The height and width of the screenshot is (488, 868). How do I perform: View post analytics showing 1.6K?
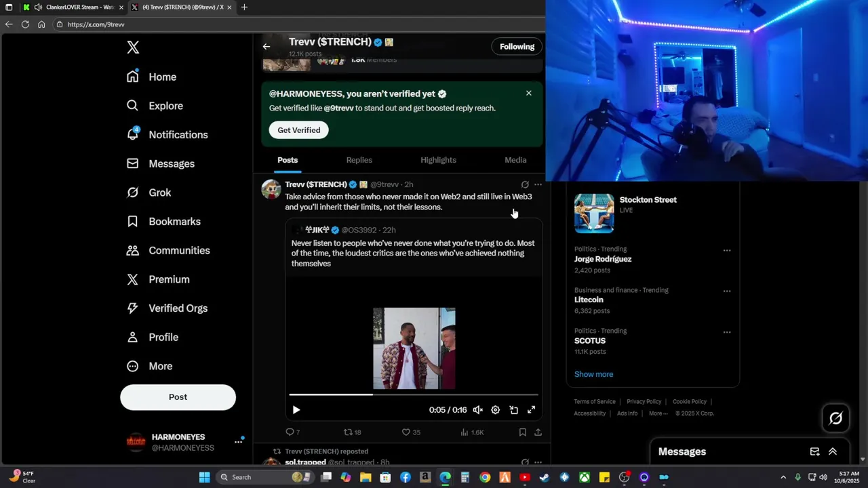pos(472,432)
